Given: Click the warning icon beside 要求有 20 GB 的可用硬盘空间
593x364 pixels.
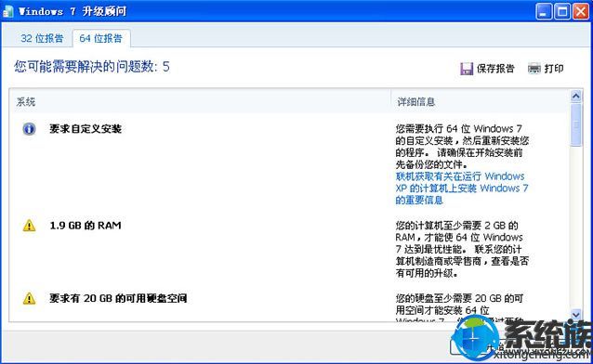Looking at the screenshot, I should (x=29, y=299).
